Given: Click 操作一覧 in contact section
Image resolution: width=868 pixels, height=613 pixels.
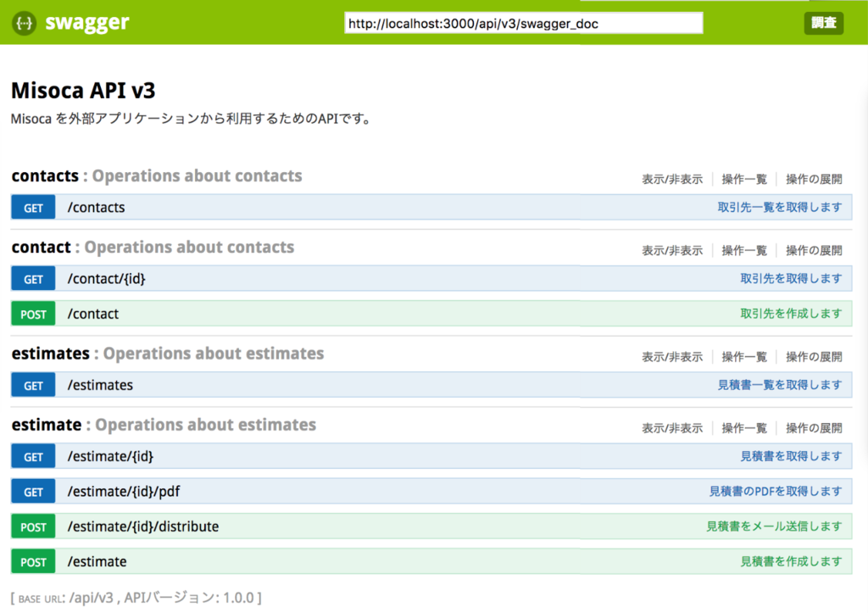Looking at the screenshot, I should (744, 250).
